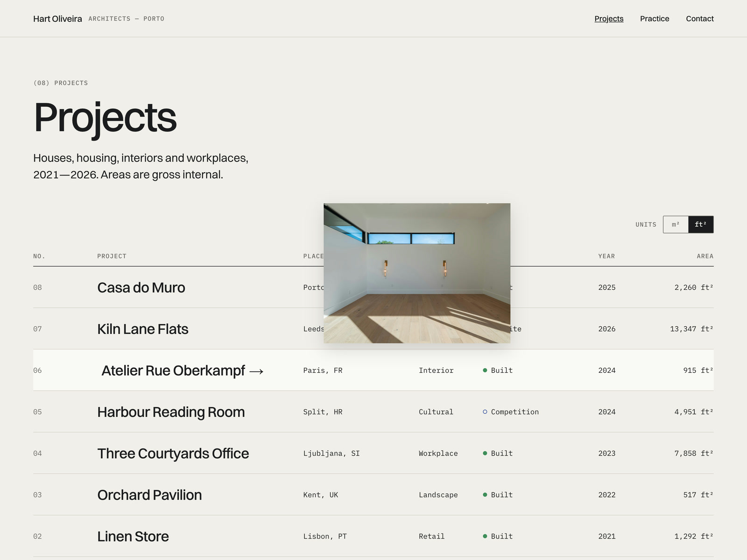
Task: Click the Workplace type cell
Action: pos(438,454)
